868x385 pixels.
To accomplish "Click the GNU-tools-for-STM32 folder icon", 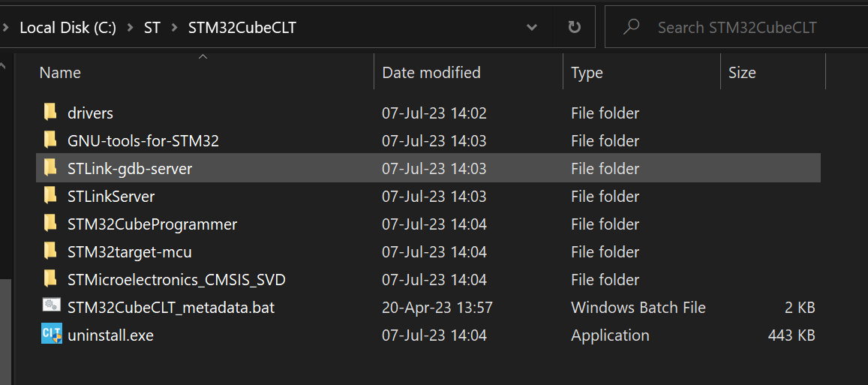I will click(50, 140).
